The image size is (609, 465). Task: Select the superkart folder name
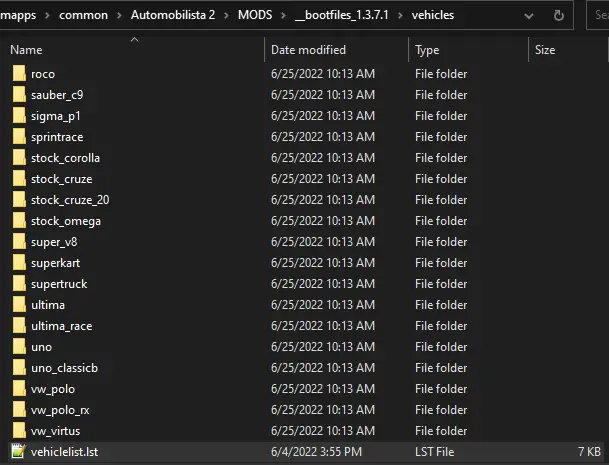(x=56, y=263)
